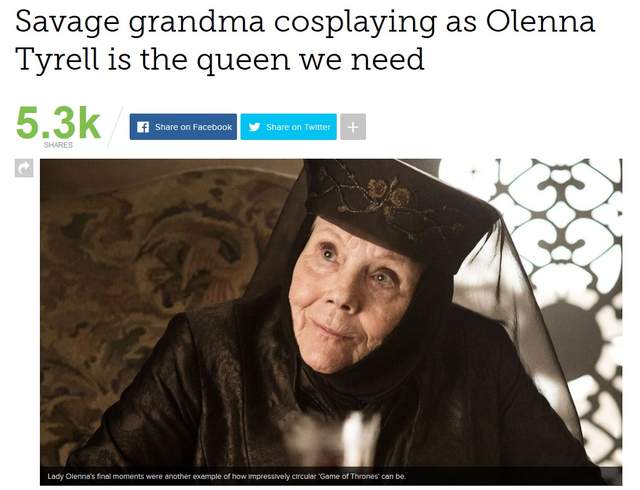Click the gray share arrow icon beside photo

pyautogui.click(x=24, y=168)
